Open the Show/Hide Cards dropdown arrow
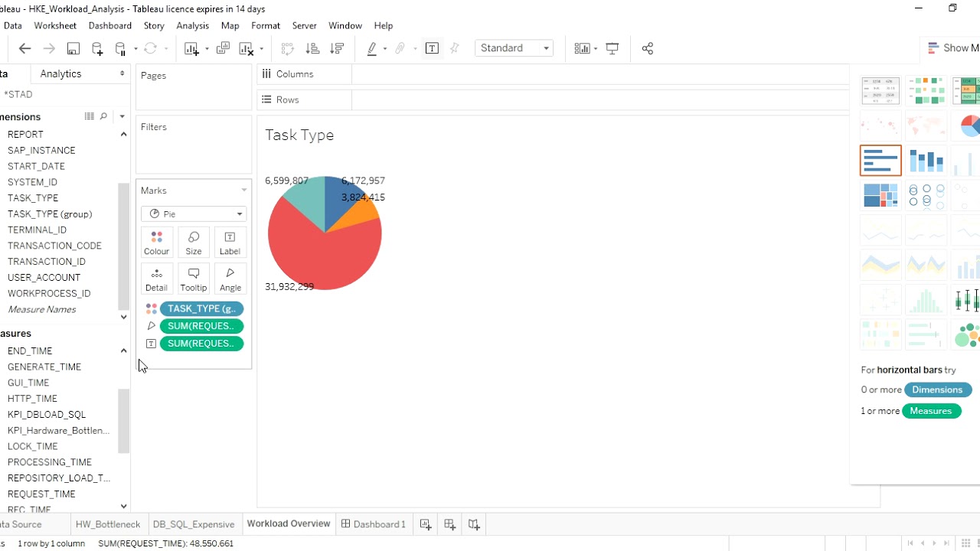Image resolution: width=980 pixels, height=551 pixels. pyautogui.click(x=596, y=49)
